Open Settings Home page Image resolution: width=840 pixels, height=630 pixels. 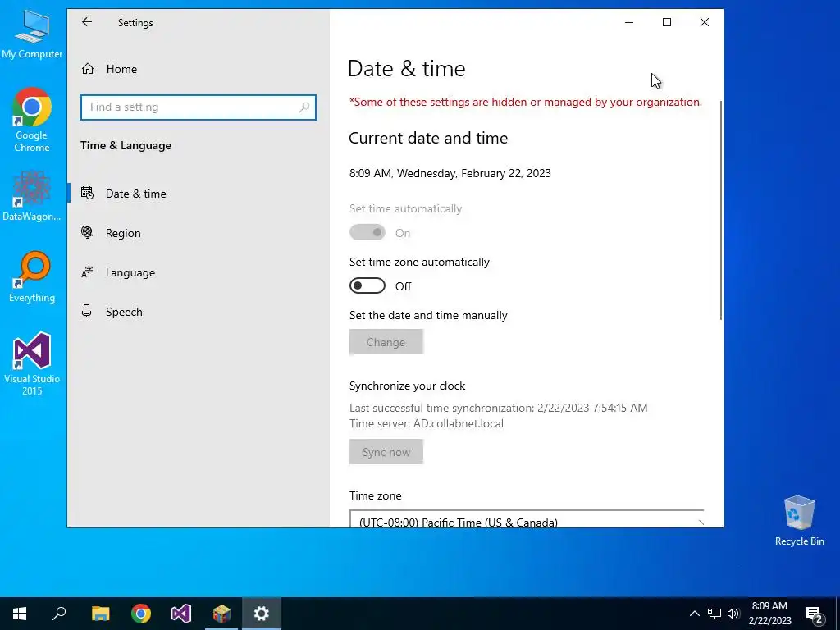pyautogui.click(x=198, y=69)
